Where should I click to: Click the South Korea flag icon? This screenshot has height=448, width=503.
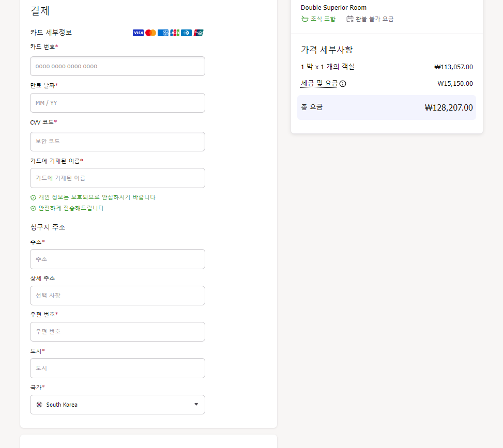point(39,405)
